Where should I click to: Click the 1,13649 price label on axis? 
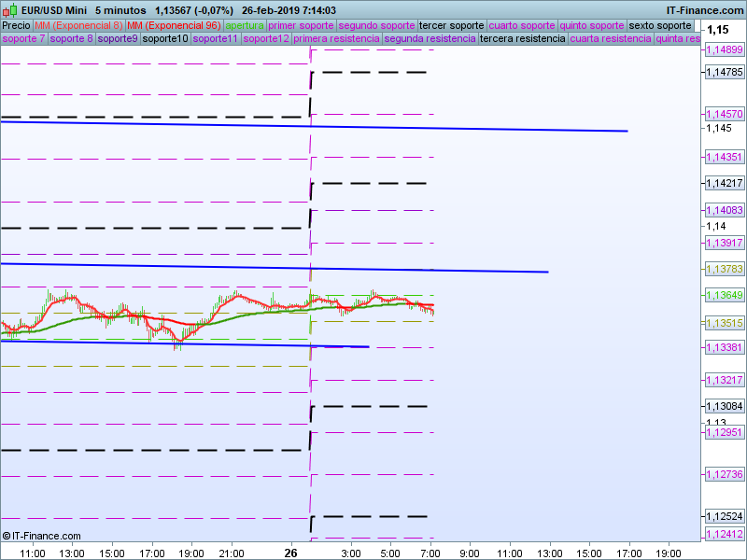[x=724, y=296]
